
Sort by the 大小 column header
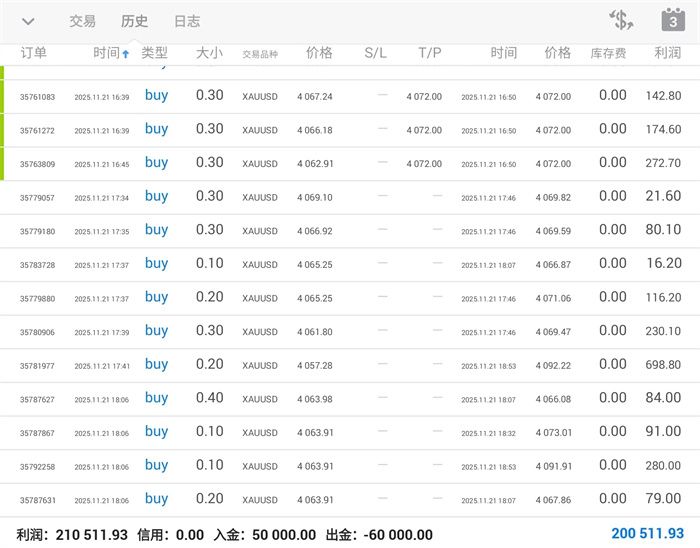coord(209,53)
